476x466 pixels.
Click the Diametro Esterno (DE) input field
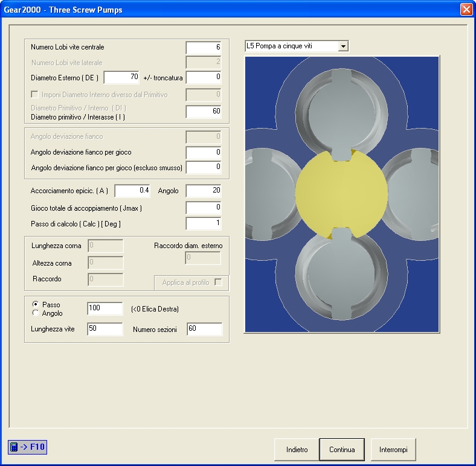pos(121,77)
